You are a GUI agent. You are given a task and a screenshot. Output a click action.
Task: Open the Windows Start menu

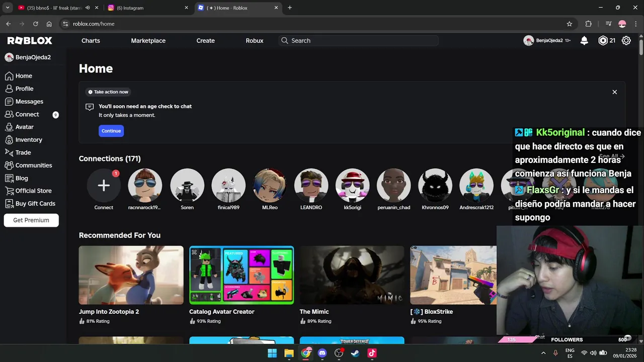point(272,353)
